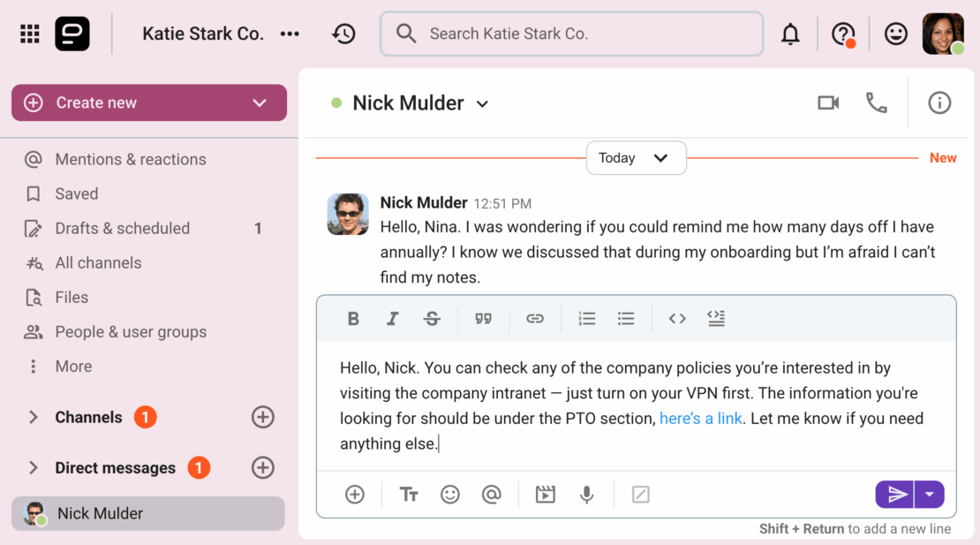This screenshot has height=545, width=980.
Task: Click the "here's a link" hyperlink
Action: click(700, 419)
